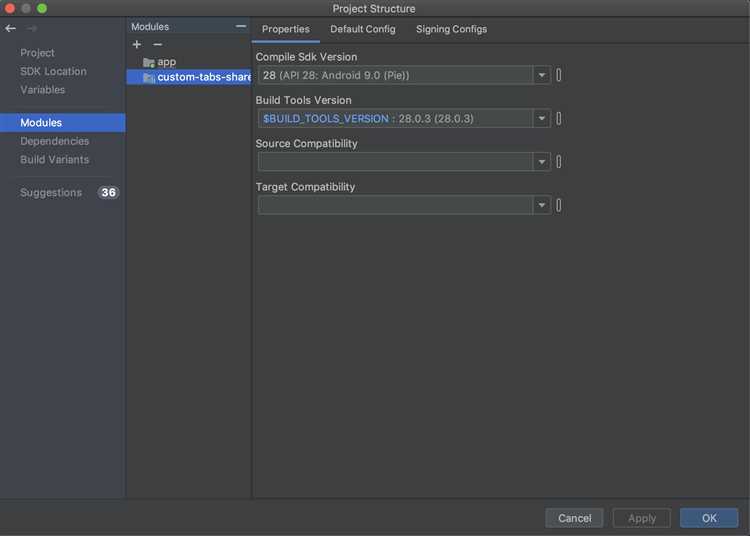Viewport: 750px width, 536px height.
Task: Click variable binding icon beside Compile Sdk Version
Action: (x=558, y=75)
